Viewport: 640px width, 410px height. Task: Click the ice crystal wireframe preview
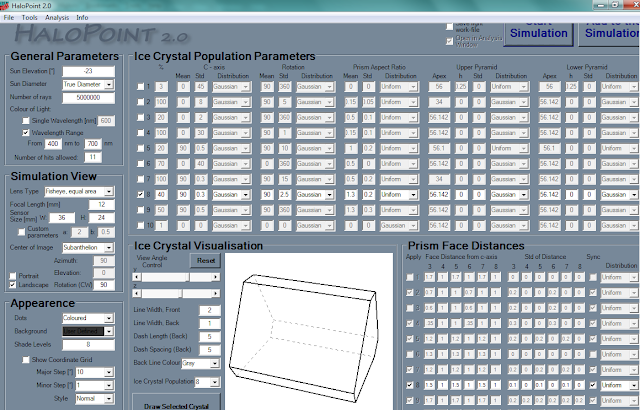coord(309,331)
